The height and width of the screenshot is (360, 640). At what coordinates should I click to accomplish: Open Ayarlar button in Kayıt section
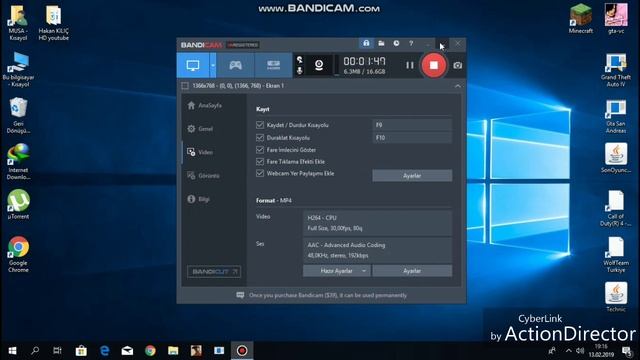(412, 176)
